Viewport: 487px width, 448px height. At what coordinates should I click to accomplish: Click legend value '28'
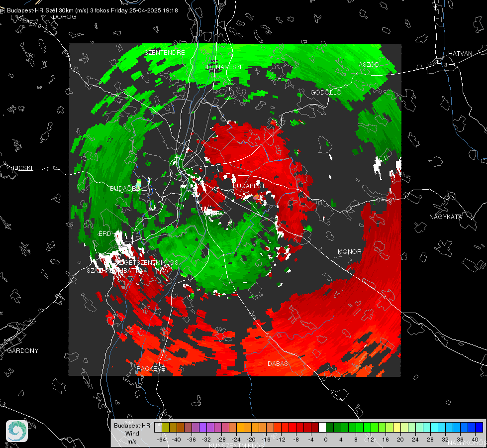(x=430, y=440)
